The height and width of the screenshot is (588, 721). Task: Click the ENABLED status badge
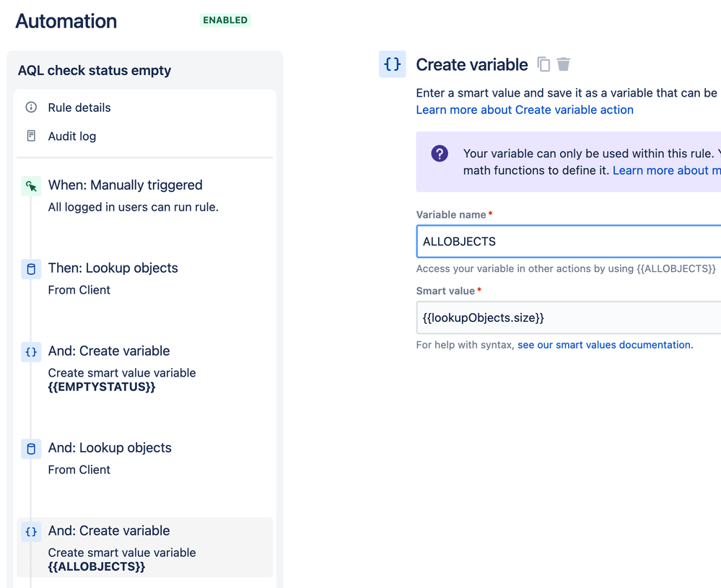coord(224,20)
